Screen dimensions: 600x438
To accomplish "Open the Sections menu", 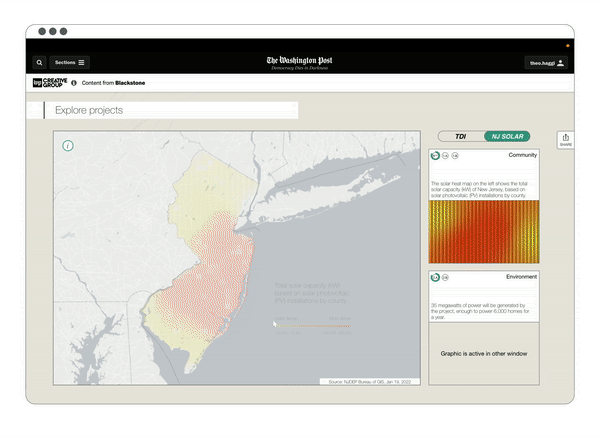I will pyautogui.click(x=70, y=63).
